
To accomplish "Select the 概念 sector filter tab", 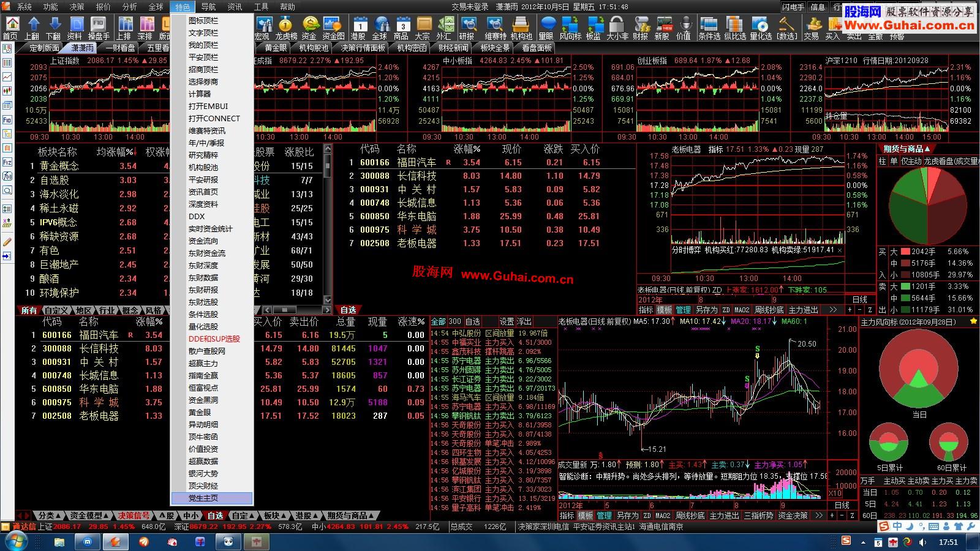I will [130, 310].
